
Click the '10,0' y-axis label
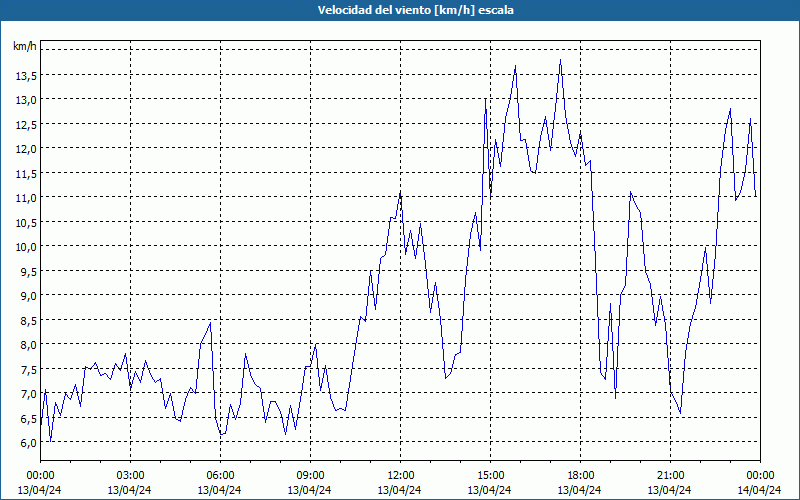click(x=26, y=247)
